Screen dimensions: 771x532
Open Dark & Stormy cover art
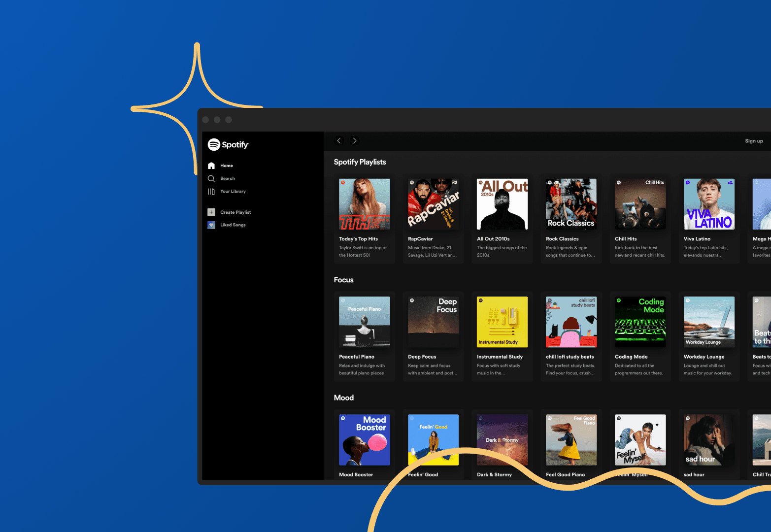(x=503, y=439)
